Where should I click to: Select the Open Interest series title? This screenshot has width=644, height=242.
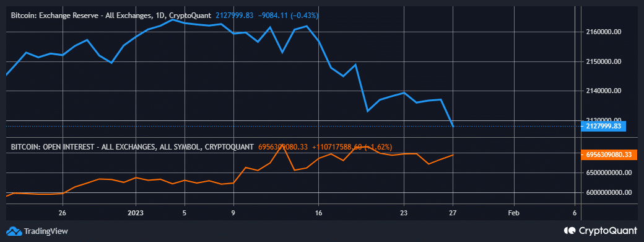click(x=133, y=146)
